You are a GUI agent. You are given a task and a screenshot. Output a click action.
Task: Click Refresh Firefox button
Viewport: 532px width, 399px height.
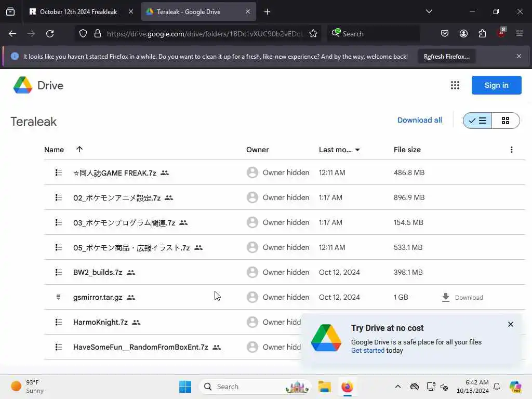[446, 57]
